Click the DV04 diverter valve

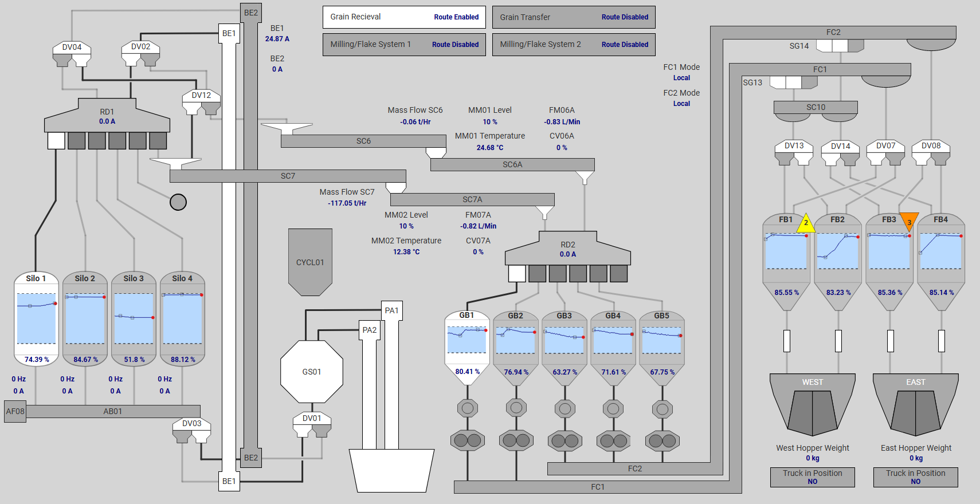[x=72, y=53]
